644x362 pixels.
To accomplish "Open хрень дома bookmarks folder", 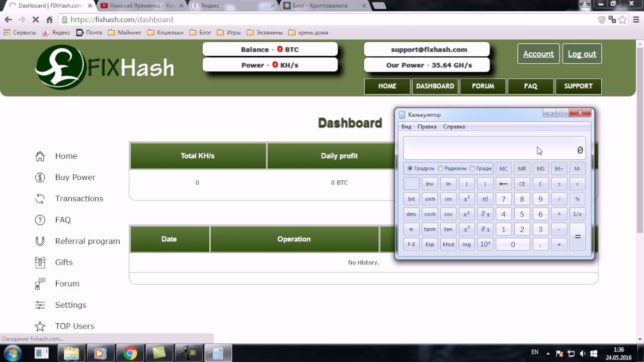I will click(x=308, y=32).
